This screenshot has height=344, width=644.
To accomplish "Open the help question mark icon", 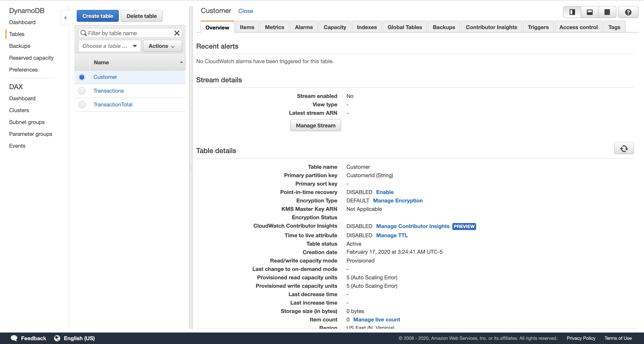I will tap(628, 12).
